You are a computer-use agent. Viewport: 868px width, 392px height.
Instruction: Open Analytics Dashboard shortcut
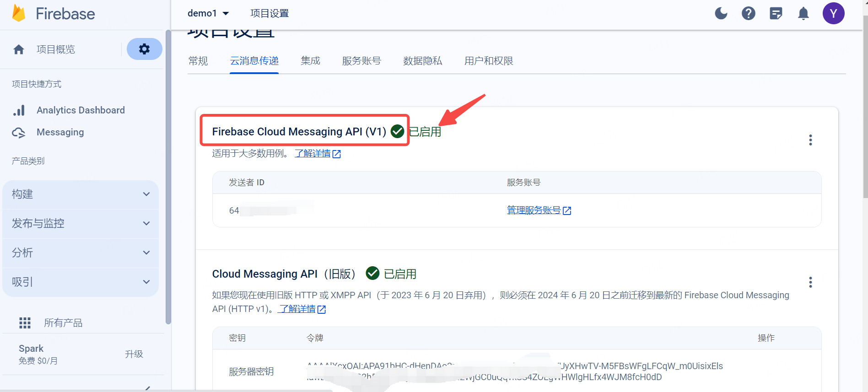point(80,110)
